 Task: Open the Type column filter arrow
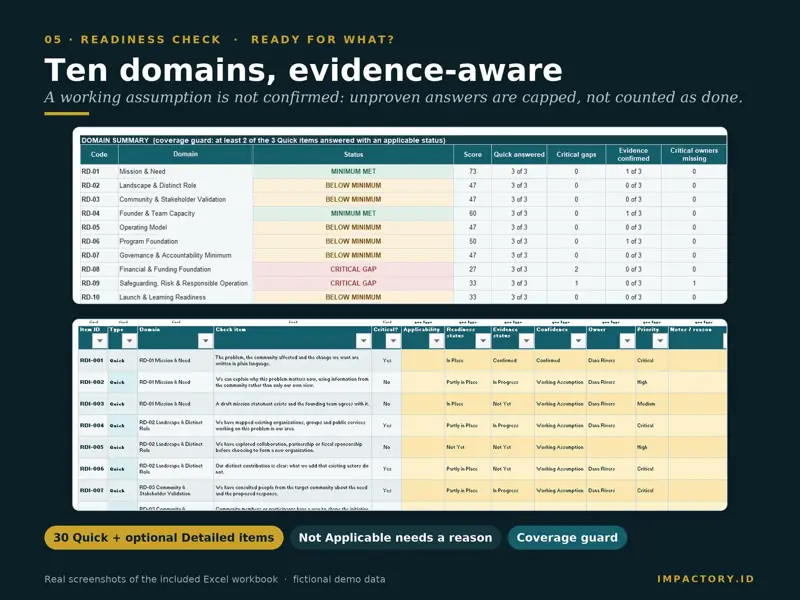[x=129, y=340]
